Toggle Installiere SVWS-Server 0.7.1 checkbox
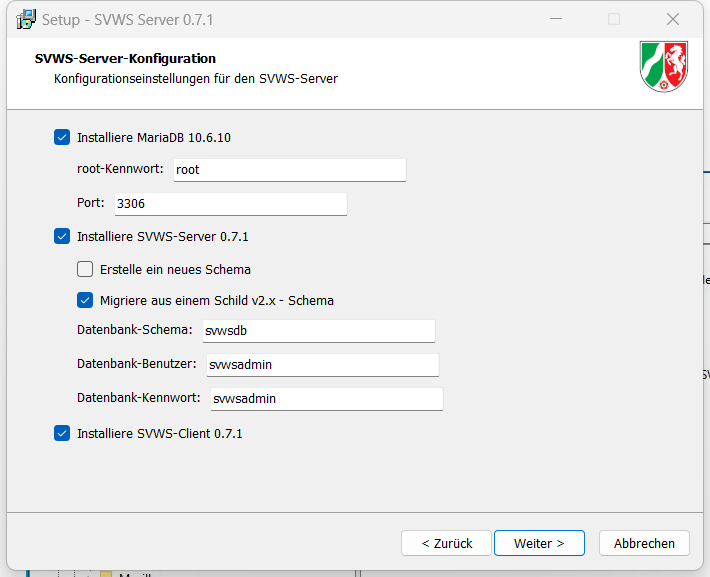This screenshot has height=577, width=710. (62, 236)
